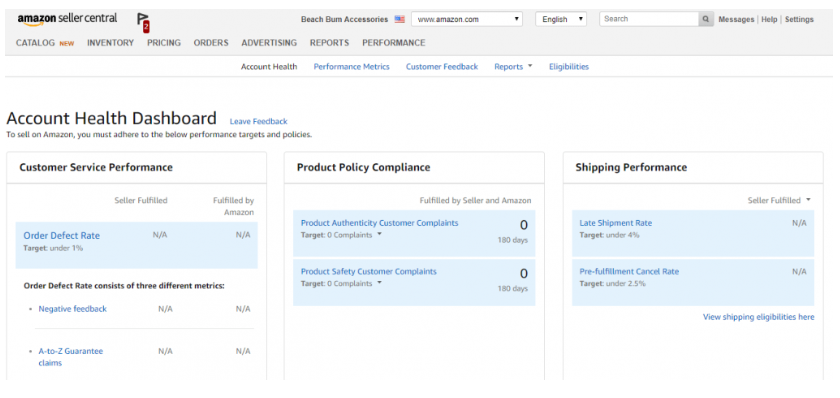The height and width of the screenshot is (398, 840).
Task: Click Shipping Performance heading
Action: point(631,168)
